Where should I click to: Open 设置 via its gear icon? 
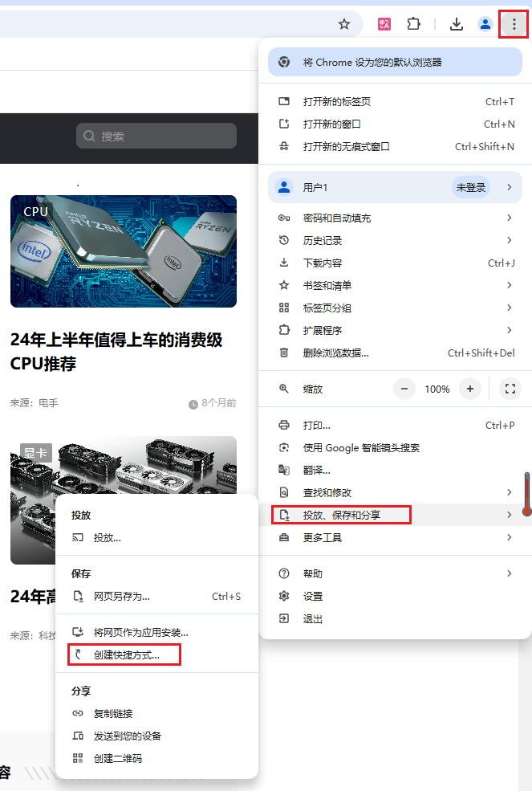[x=284, y=597]
